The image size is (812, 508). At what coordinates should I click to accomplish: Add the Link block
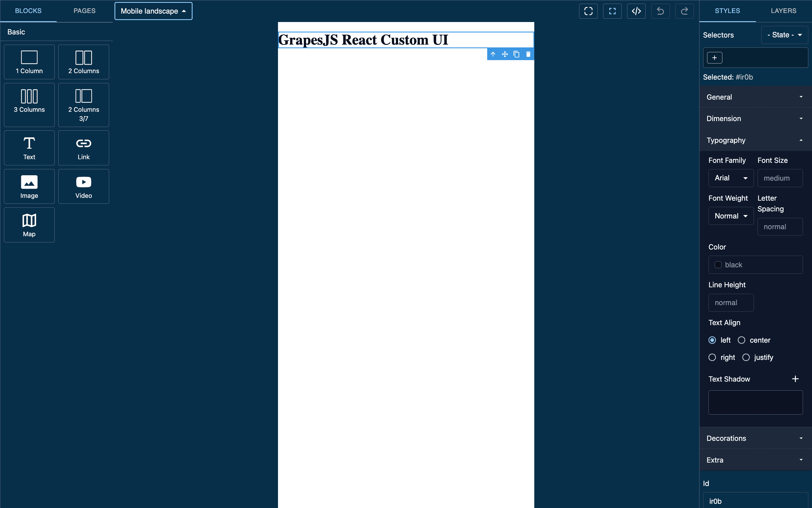[x=83, y=148]
